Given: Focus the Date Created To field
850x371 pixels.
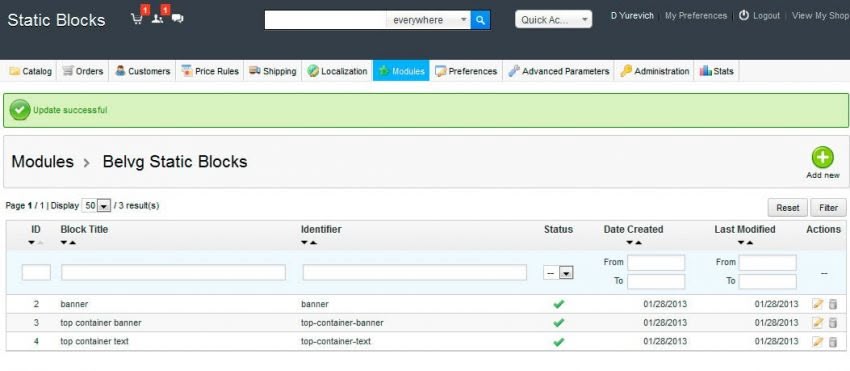Looking at the screenshot, I should [656, 282].
